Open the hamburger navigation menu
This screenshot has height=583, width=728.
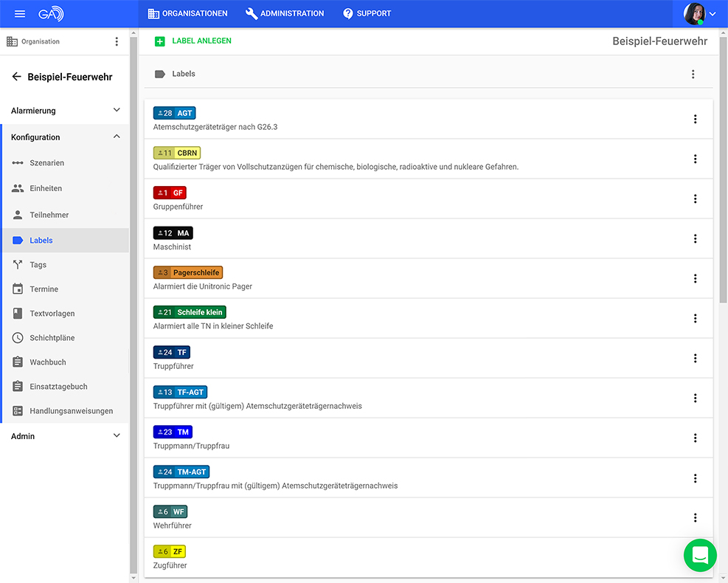tap(20, 13)
